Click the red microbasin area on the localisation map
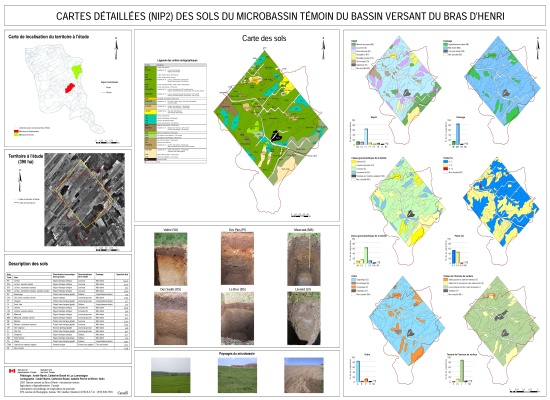Screen dimensions: 550x400 (70, 88)
